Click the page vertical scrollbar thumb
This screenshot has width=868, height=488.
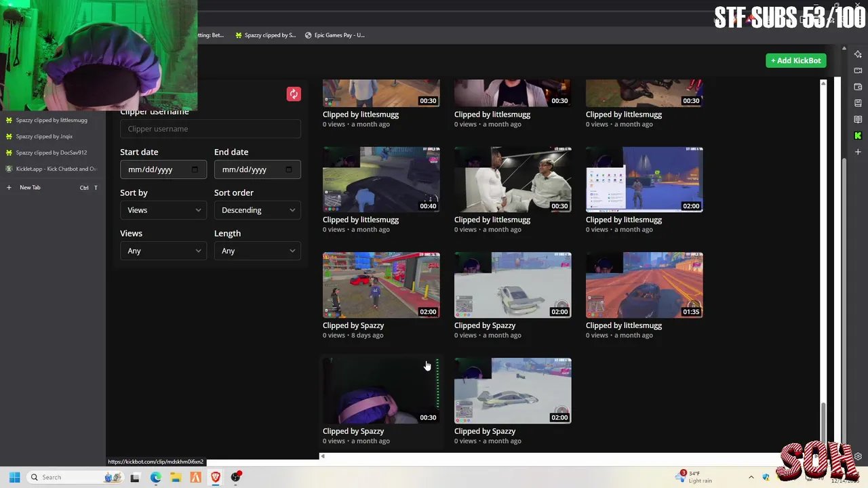(844, 301)
